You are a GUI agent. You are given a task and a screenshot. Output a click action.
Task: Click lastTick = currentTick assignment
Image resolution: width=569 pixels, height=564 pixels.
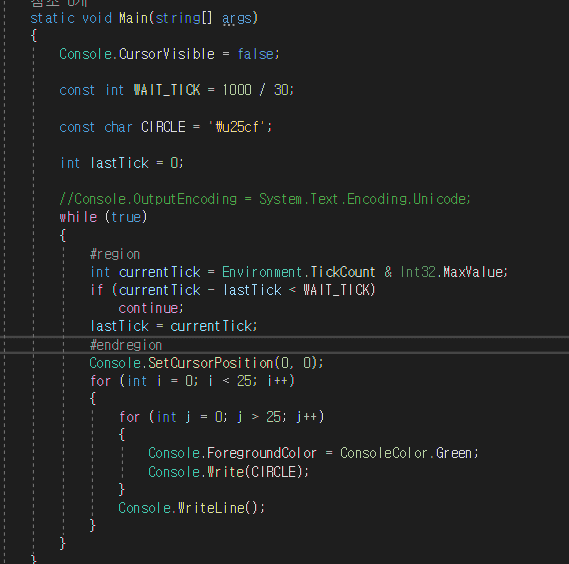click(x=173, y=326)
